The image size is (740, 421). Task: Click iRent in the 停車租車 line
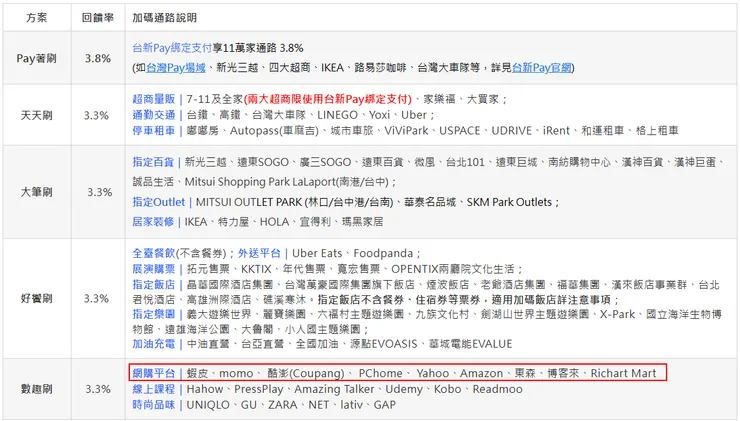(x=556, y=131)
